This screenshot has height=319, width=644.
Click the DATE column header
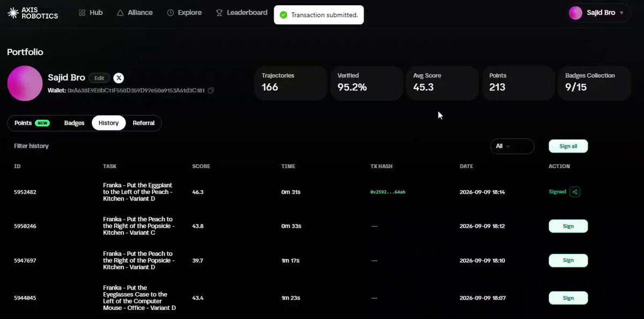(x=466, y=166)
